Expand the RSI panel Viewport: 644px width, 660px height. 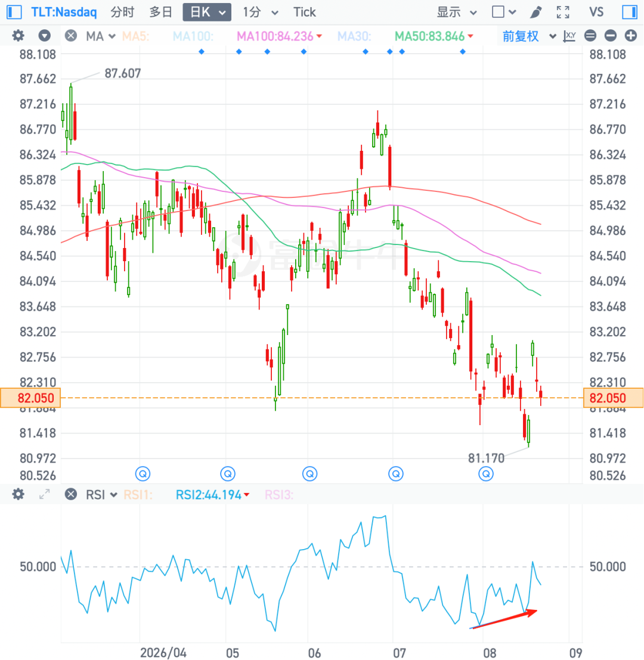click(44, 494)
